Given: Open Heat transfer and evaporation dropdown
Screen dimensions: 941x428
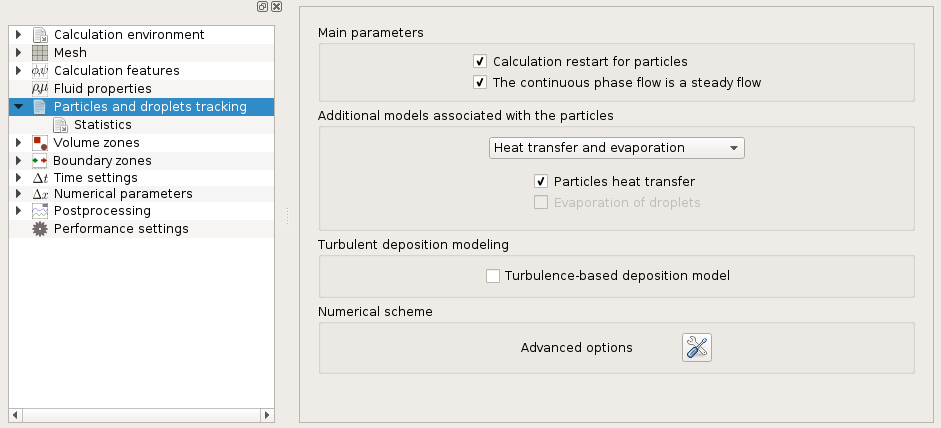Looking at the screenshot, I should (616, 148).
